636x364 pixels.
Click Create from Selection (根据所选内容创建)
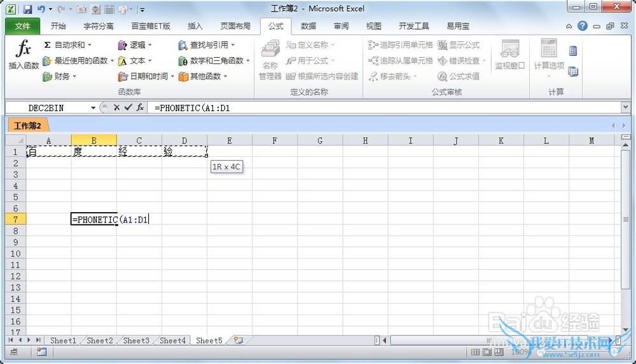[x=322, y=76]
